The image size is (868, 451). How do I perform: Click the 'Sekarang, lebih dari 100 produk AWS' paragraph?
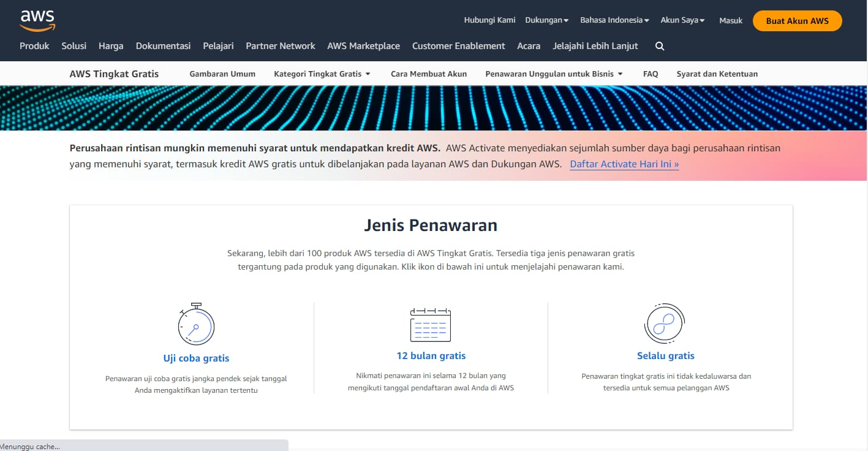point(431,260)
